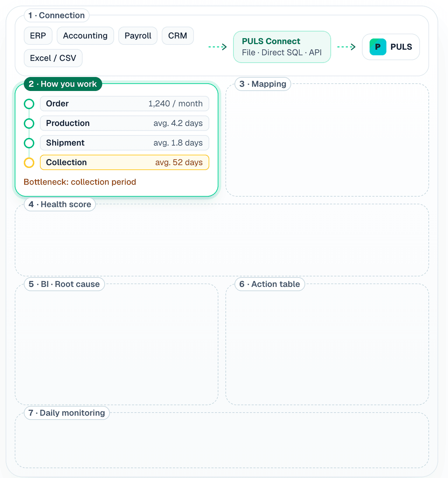This screenshot has height=478, width=448.
Task: Open the "1 · Connection" section label
Action: coord(57,15)
